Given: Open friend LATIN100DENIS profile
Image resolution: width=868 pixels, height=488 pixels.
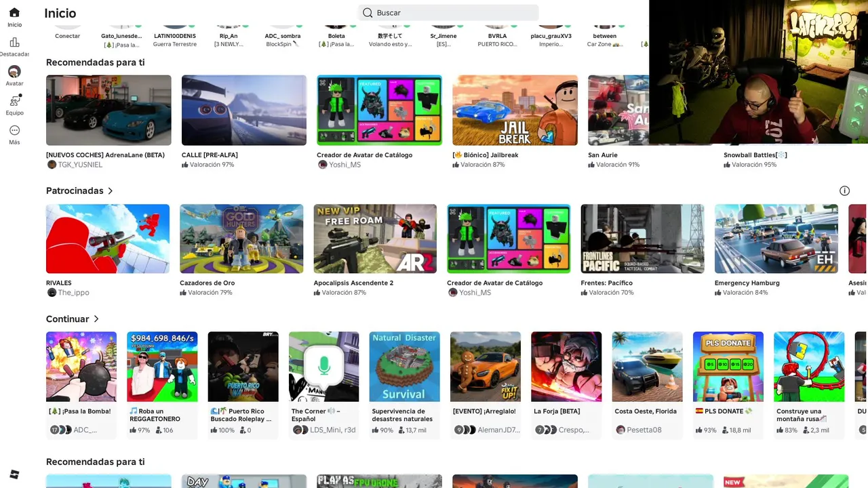Looking at the screenshot, I should pos(175,36).
